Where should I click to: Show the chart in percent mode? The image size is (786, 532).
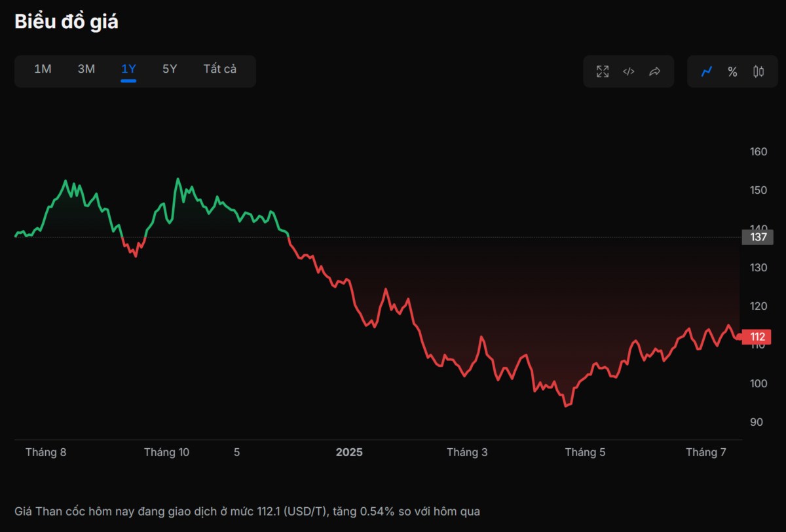(x=732, y=71)
